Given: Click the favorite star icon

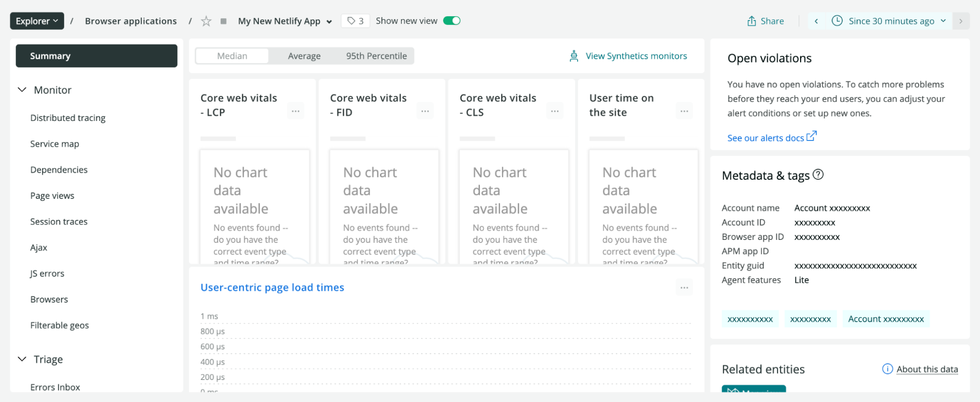Looking at the screenshot, I should coord(206,21).
